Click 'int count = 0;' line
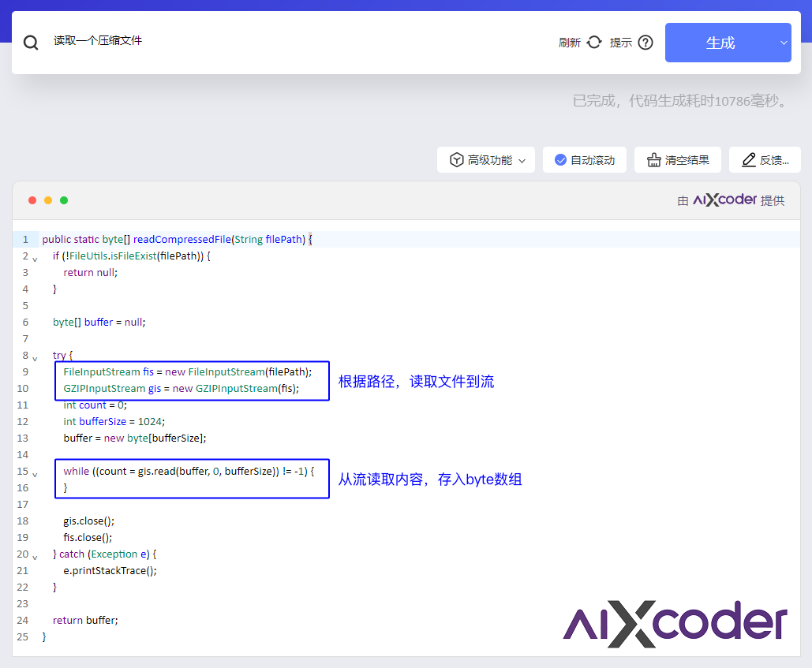The image size is (812, 668). [x=95, y=405]
